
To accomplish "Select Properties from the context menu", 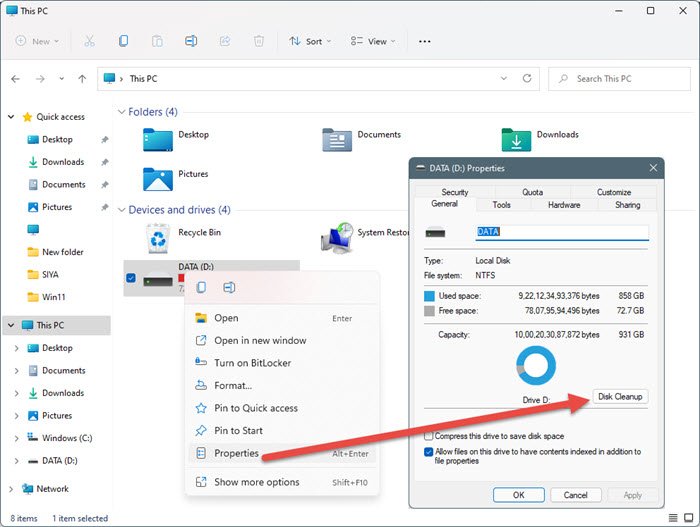I will 236,453.
